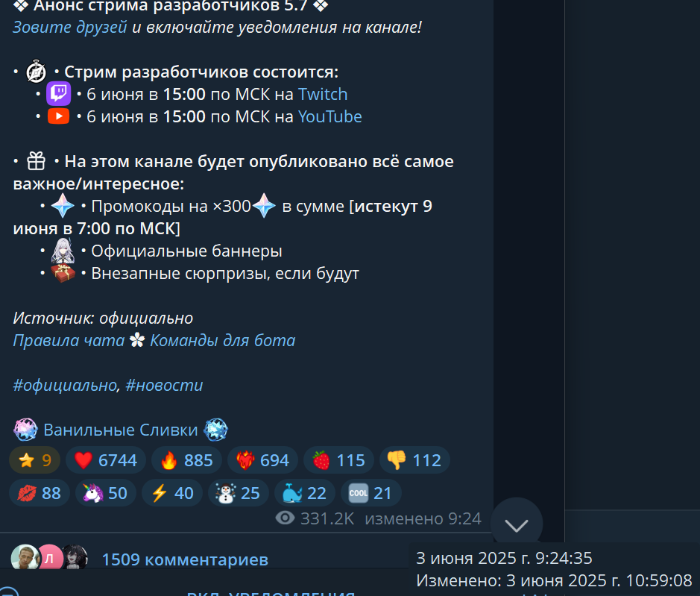The width and height of the screenshot is (700, 596).
Task: Select the #официально hashtag
Action: pos(66,385)
